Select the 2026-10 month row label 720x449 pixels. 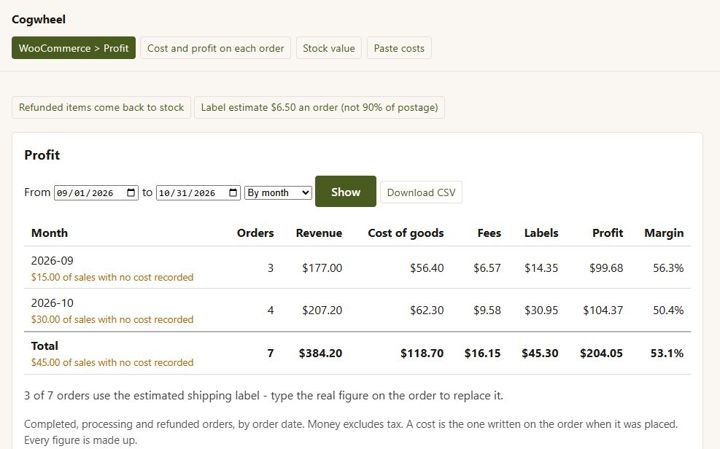pos(52,303)
